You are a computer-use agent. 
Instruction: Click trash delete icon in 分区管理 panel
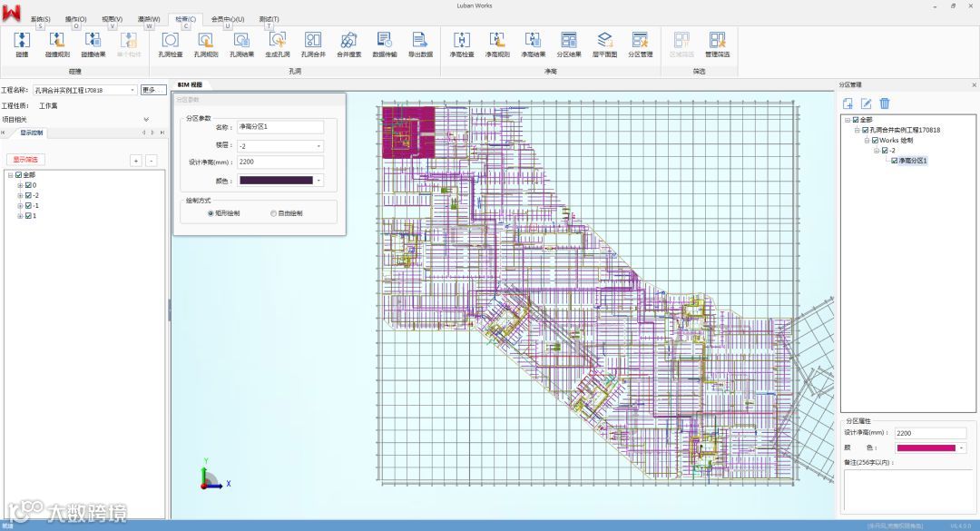tap(885, 103)
